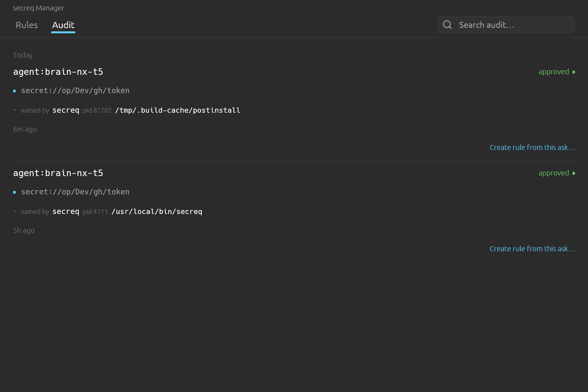Create rule from the 6m ago ask
The image size is (588, 392).
coord(532,148)
